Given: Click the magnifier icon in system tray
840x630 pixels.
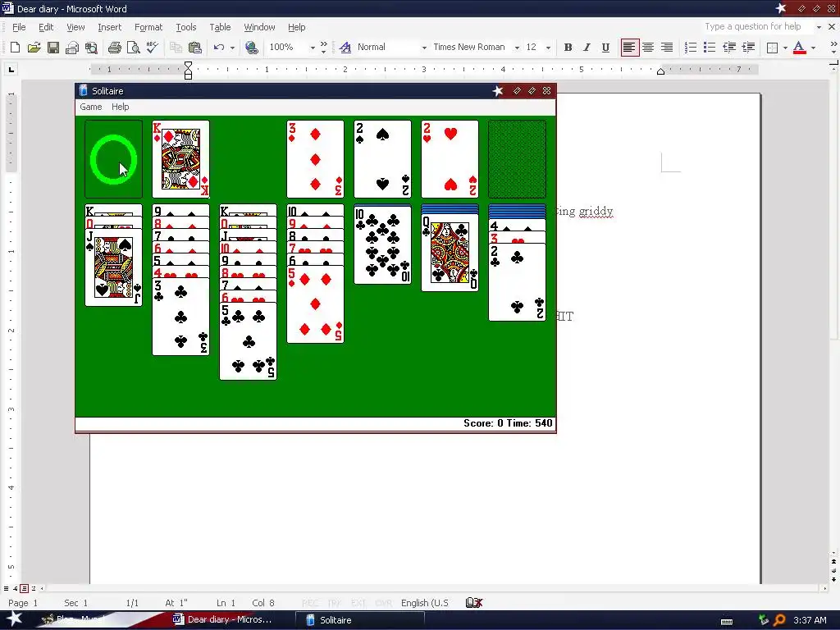Looking at the screenshot, I should [x=779, y=620].
